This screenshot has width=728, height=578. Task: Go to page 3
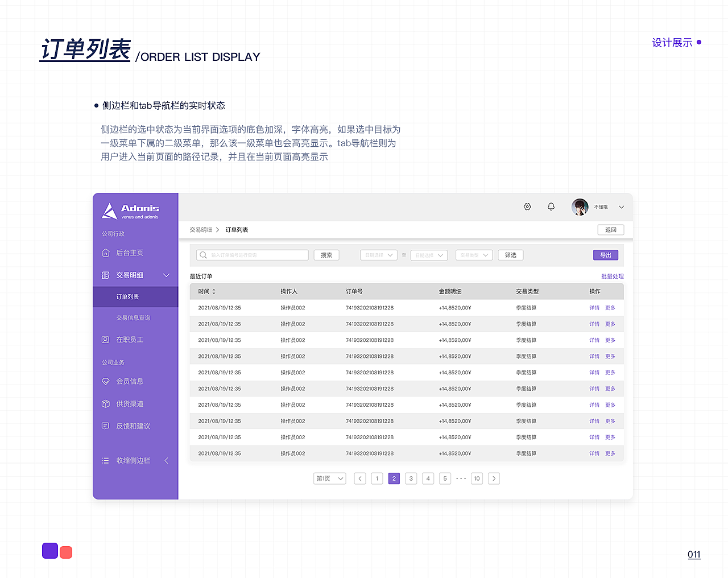coord(411,478)
